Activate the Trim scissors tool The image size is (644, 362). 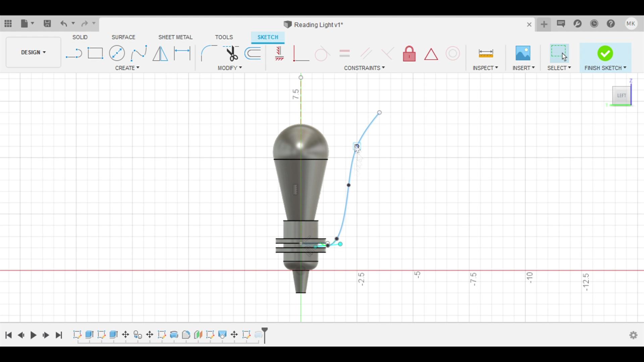click(x=231, y=53)
